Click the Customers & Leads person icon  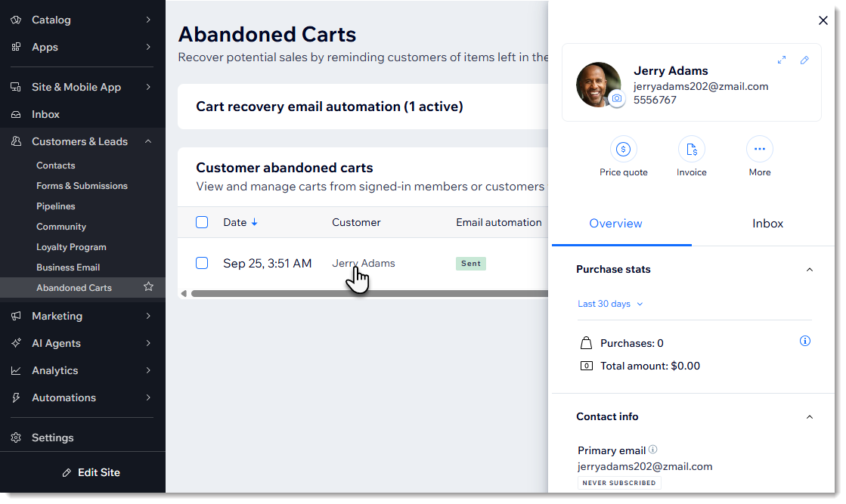tap(16, 141)
